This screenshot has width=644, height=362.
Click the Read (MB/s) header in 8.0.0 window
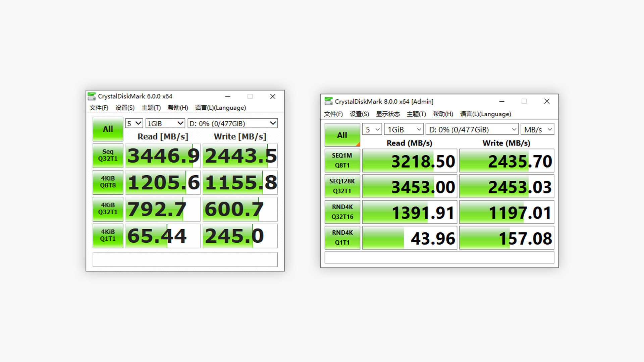[x=410, y=143]
